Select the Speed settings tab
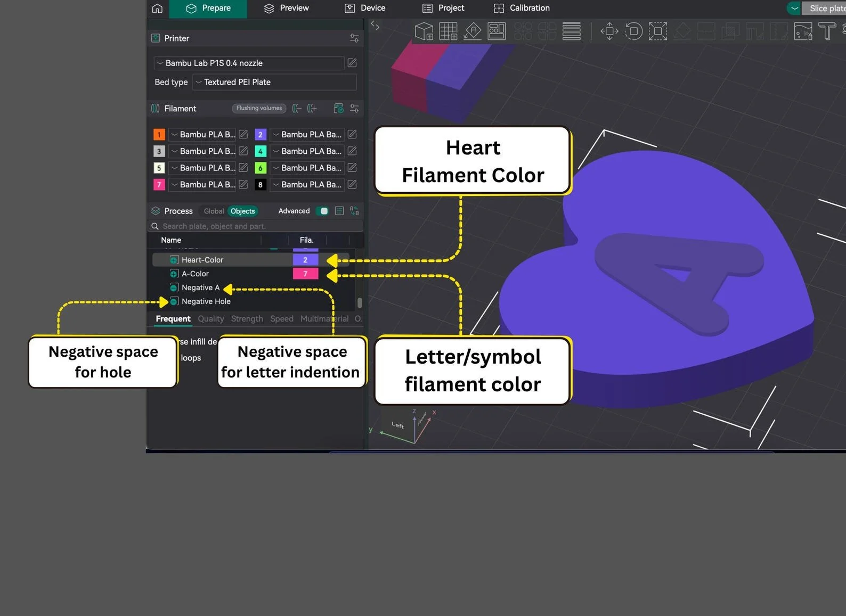Image resolution: width=846 pixels, height=616 pixels. click(282, 319)
